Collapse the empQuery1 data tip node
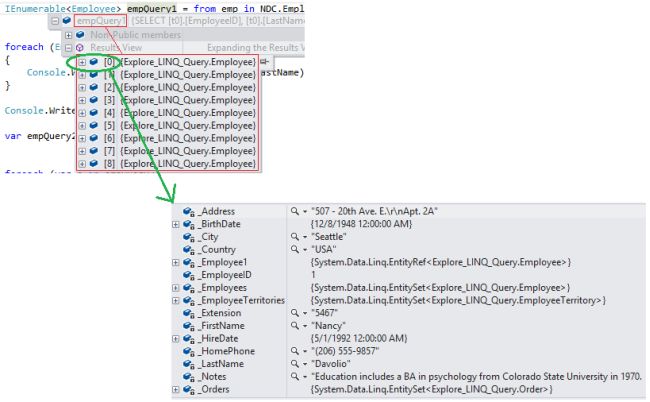 coord(55,21)
